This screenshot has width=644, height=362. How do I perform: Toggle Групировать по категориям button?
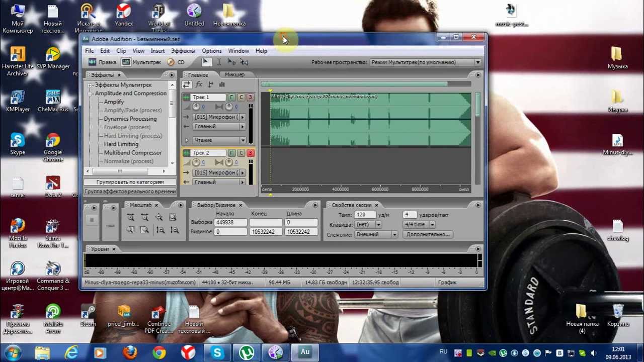[130, 182]
